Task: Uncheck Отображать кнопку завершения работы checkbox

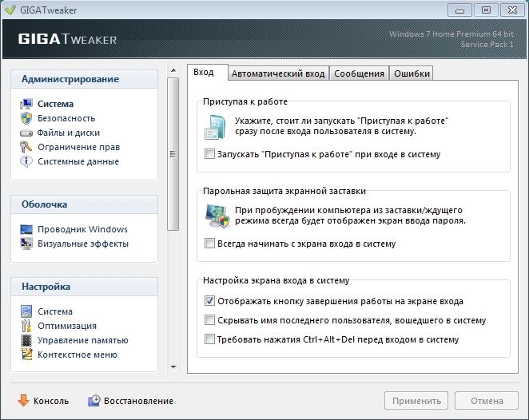Action: point(209,301)
